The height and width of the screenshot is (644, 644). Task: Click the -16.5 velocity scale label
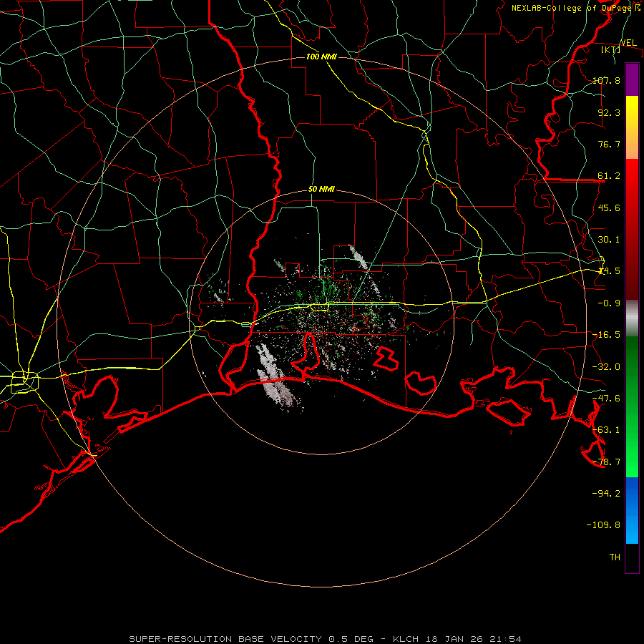click(x=606, y=335)
